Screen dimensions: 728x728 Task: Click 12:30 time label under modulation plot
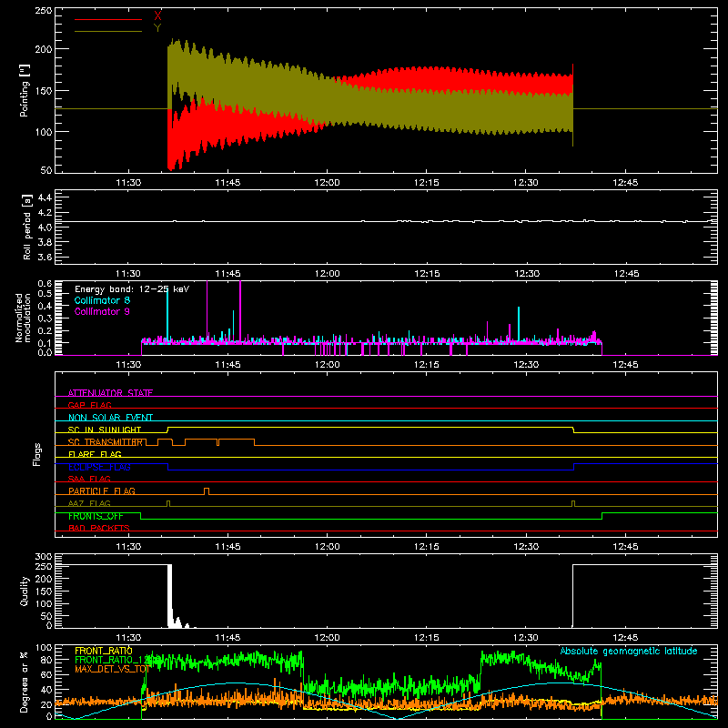(526, 365)
